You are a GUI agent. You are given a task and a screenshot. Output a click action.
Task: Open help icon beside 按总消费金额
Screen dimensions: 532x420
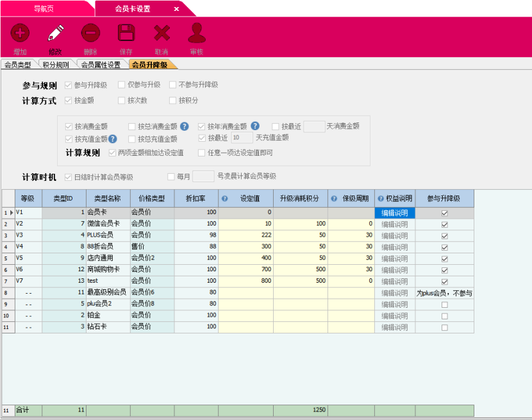pos(184,127)
